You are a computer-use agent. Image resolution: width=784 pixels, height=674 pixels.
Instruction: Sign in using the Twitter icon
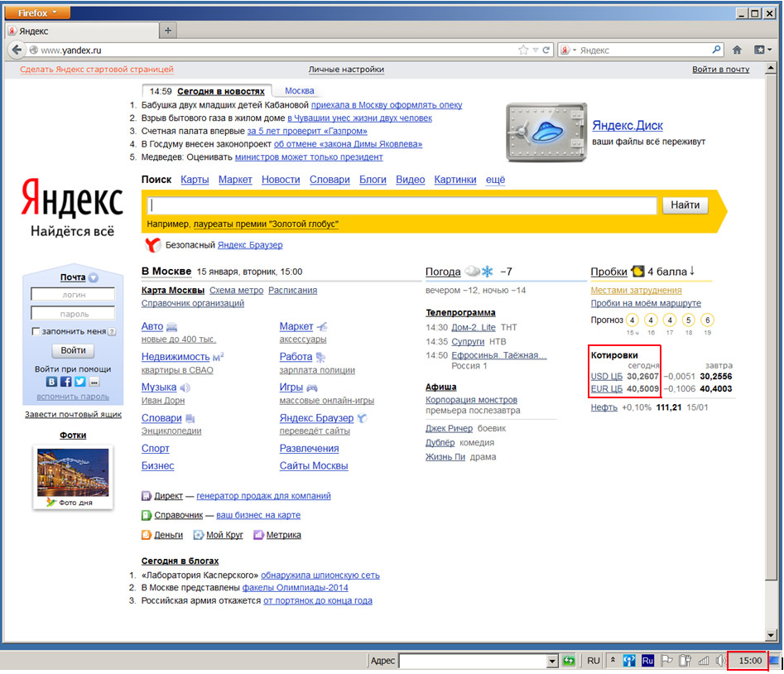[80, 382]
